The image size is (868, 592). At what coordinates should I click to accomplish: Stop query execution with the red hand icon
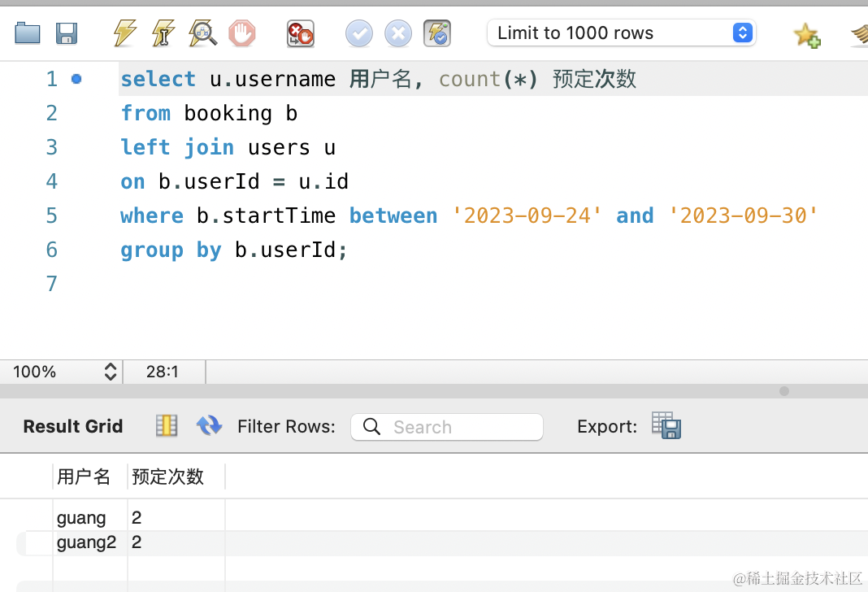pos(242,33)
